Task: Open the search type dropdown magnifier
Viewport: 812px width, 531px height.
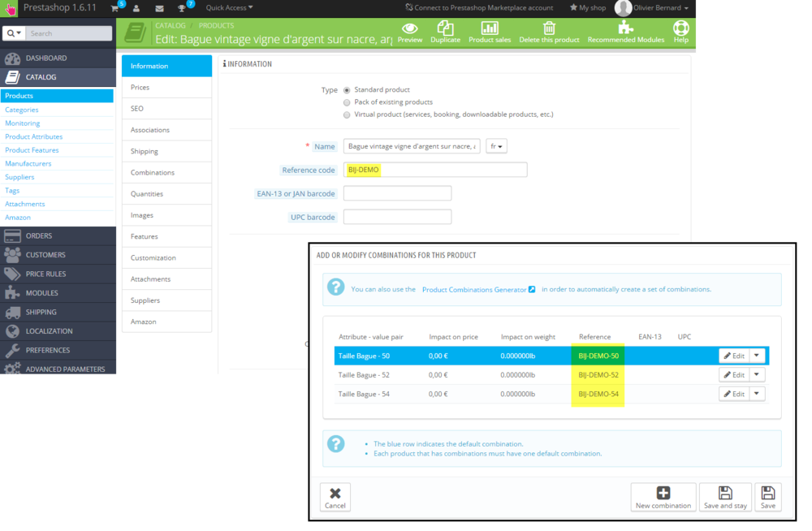Action: click(14, 33)
